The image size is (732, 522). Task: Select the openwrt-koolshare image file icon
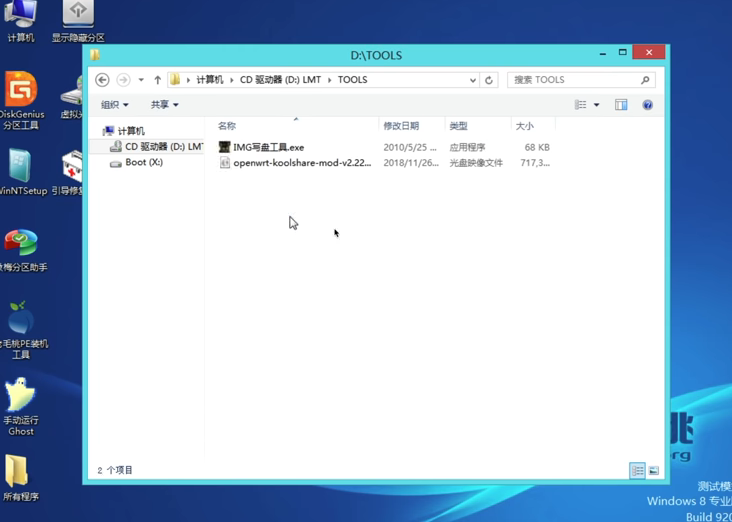[225, 162]
